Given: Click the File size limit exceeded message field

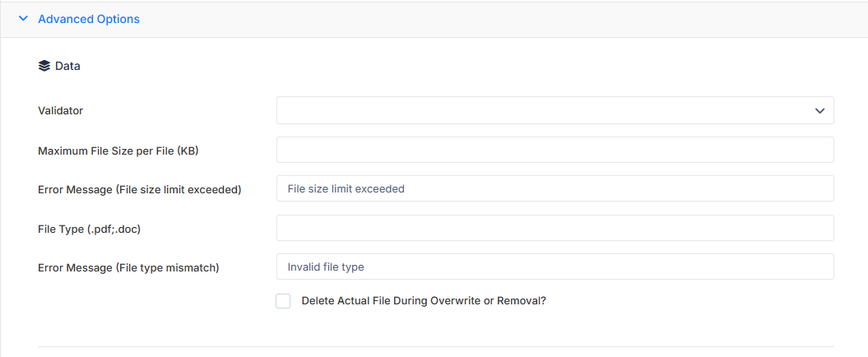Looking at the screenshot, I should tap(555, 188).
